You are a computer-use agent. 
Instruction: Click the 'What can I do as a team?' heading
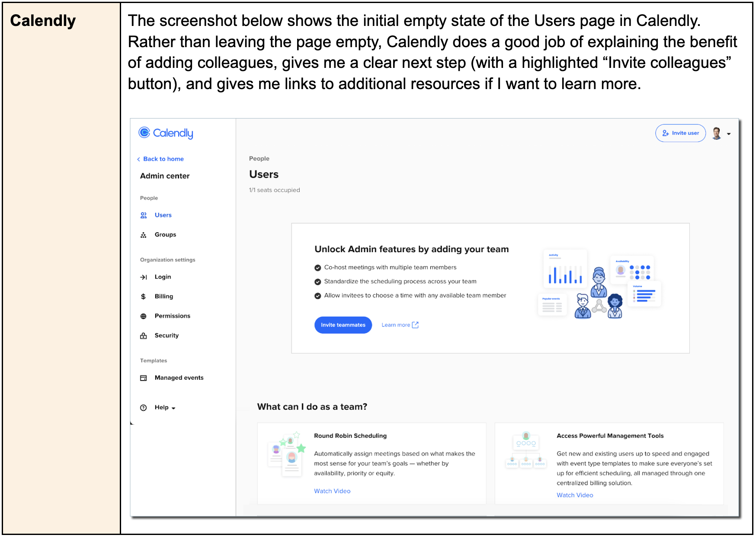click(312, 407)
